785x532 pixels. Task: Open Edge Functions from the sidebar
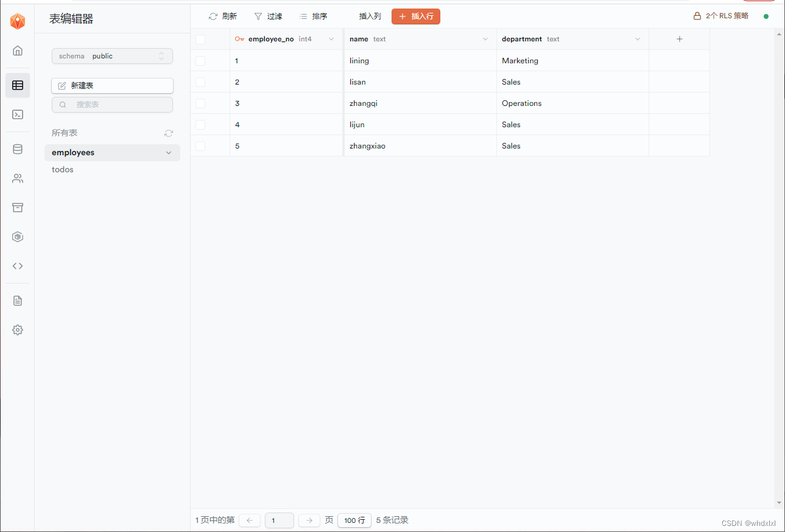point(17,236)
